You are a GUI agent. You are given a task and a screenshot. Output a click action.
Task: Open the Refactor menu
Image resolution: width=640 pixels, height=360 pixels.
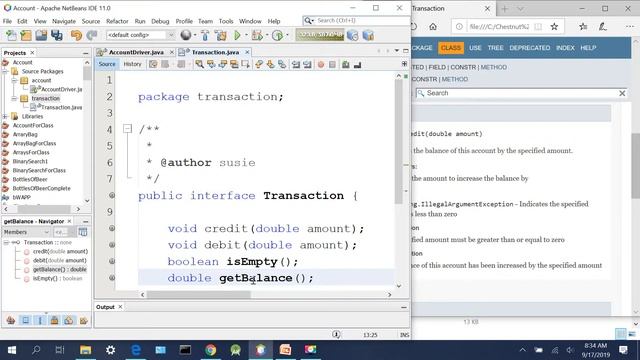tap(117, 21)
